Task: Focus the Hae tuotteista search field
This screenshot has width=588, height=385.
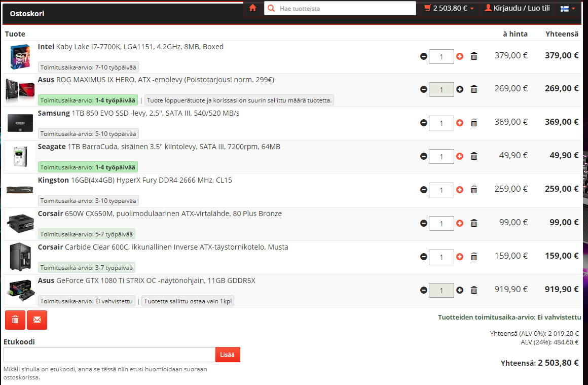Action: 340,8
